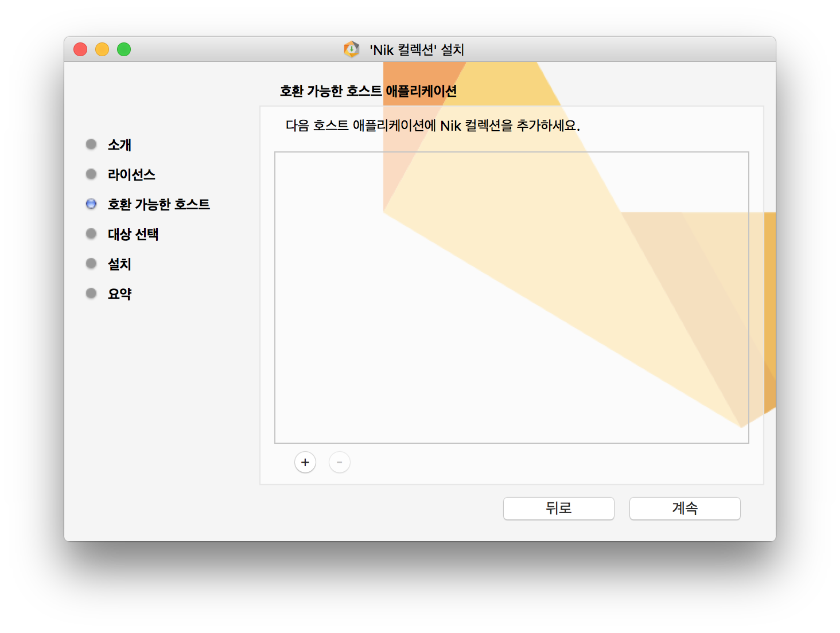
Task: Click the gray bullet beside 대상 선택
Action: pyautogui.click(x=91, y=233)
